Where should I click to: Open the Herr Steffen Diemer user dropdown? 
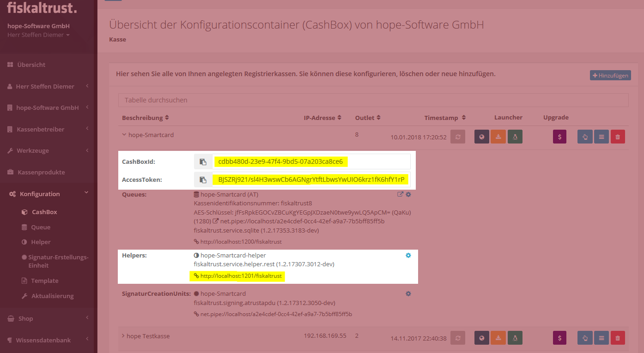39,35
